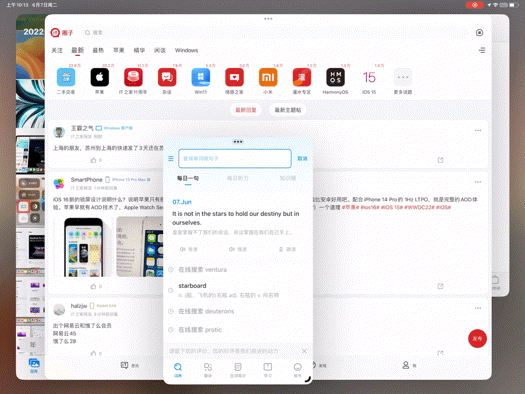
Task: Switch to 知识圈 tab in dictionary
Action: tap(288, 178)
